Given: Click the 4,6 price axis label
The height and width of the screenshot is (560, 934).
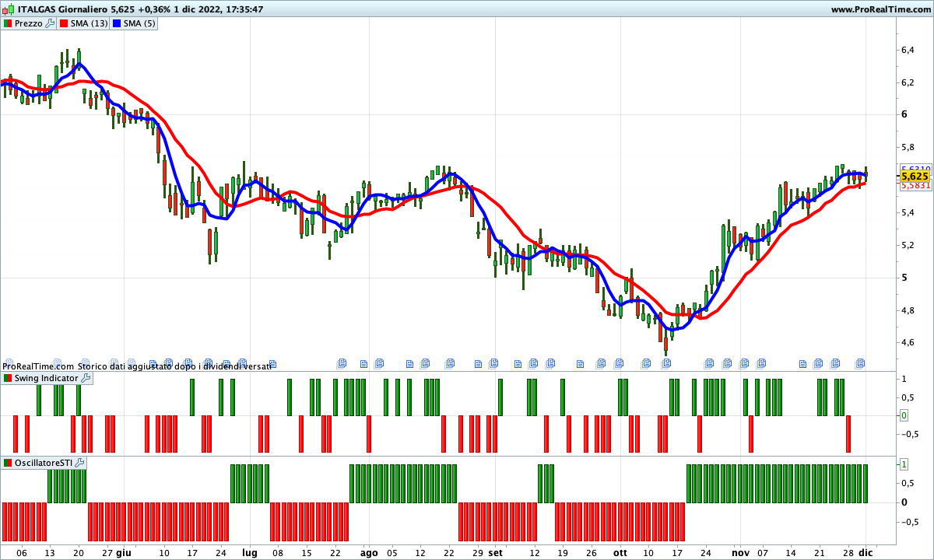Looking at the screenshot, I should click(908, 343).
